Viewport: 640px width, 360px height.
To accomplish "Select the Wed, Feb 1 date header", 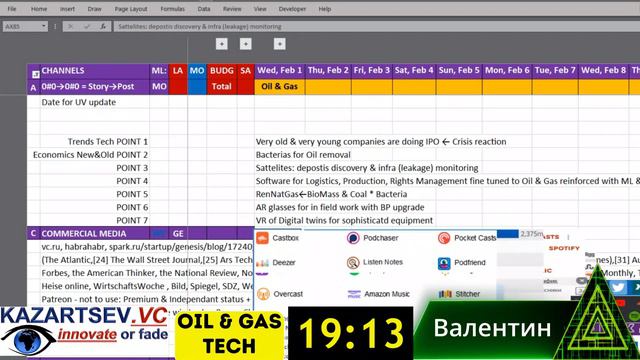I will (280, 70).
